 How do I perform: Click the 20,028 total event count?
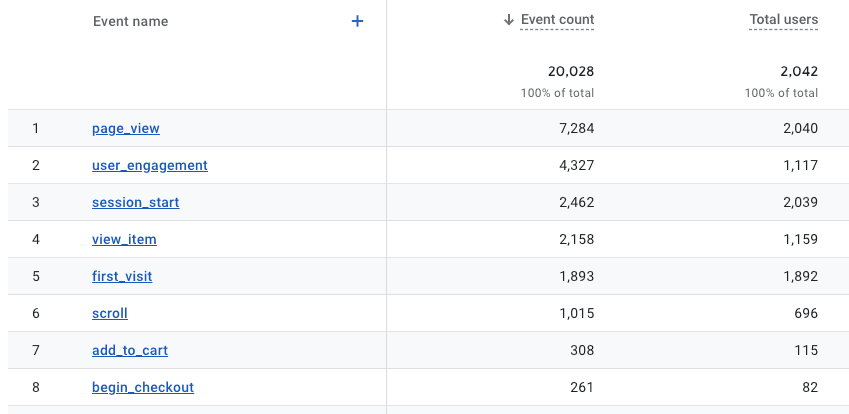pos(571,71)
